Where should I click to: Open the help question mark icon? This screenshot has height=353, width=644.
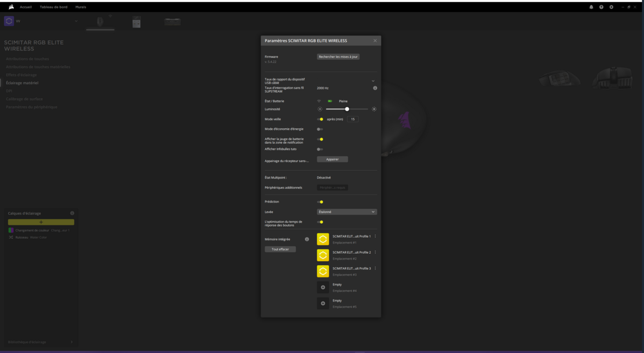click(x=601, y=7)
